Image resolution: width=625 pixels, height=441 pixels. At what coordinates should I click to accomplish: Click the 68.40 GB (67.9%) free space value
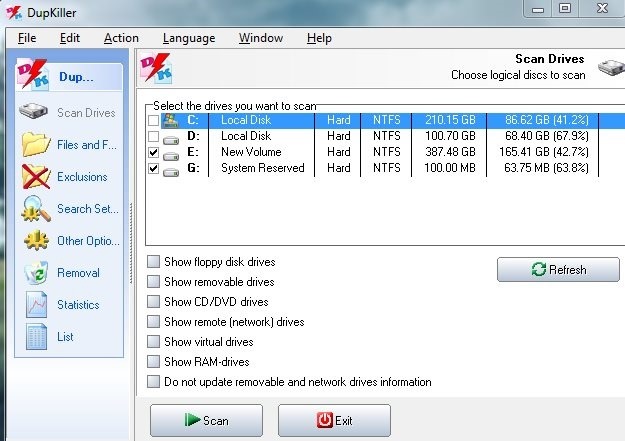coord(546,136)
